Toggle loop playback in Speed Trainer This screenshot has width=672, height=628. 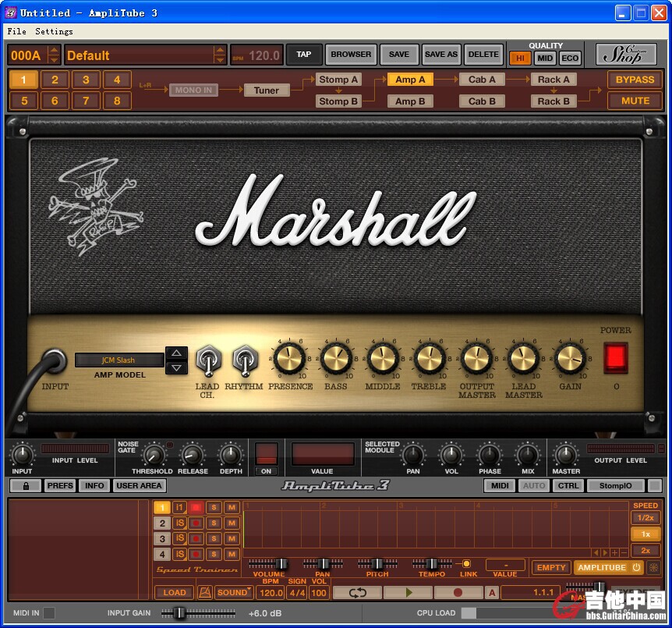tap(357, 592)
